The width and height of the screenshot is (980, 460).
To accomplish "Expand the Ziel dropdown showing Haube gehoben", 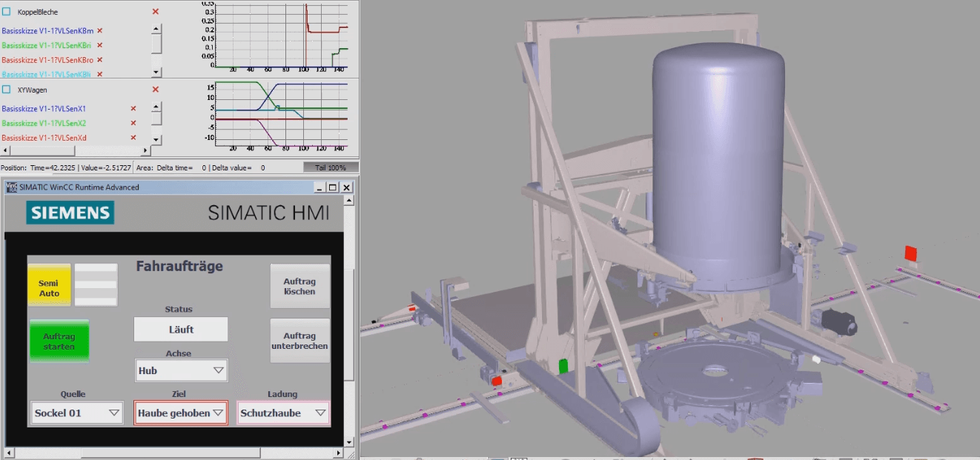I will click(181, 413).
